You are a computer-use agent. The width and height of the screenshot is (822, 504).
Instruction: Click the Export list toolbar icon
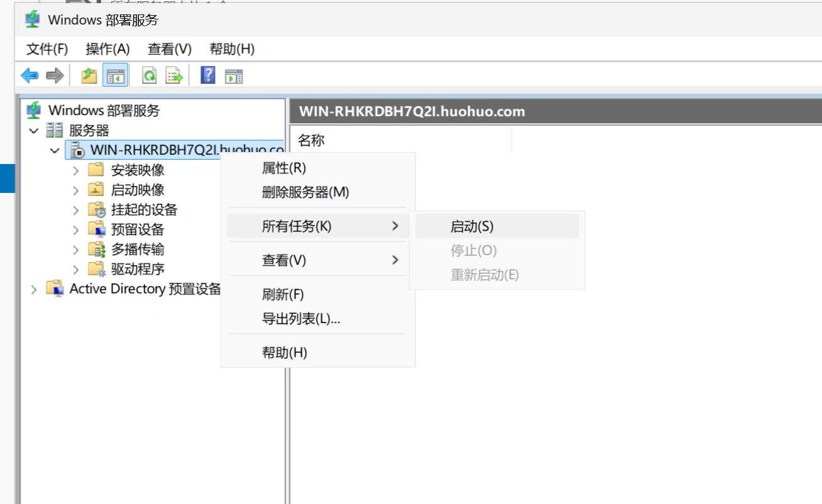point(174,76)
